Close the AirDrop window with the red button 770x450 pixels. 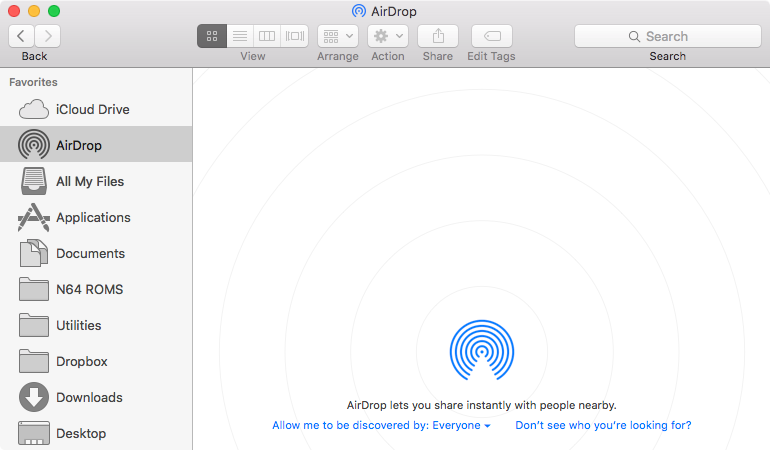(x=14, y=11)
